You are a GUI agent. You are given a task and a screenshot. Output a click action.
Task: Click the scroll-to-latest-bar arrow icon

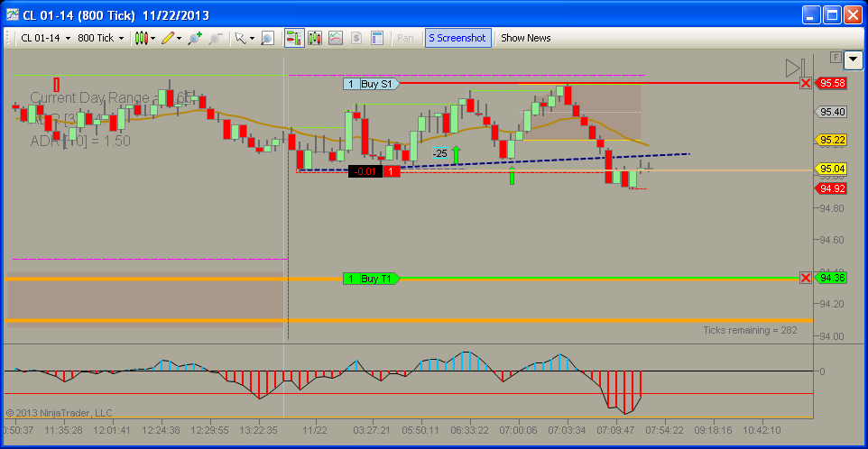[x=796, y=68]
